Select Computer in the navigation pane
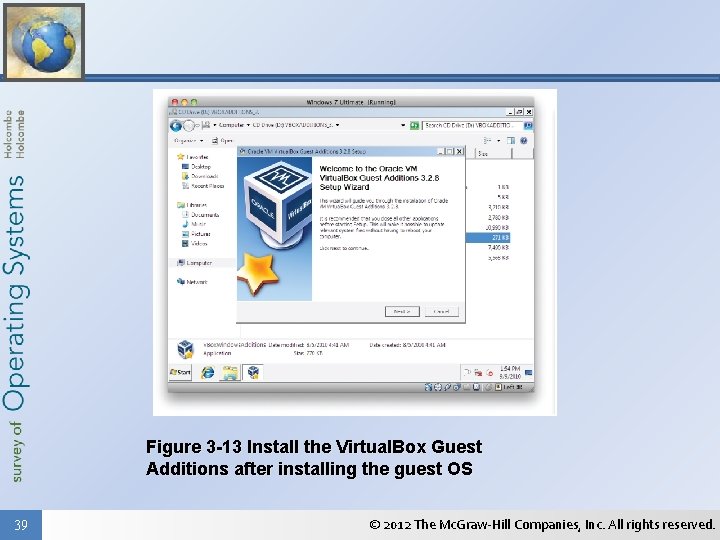720x540 pixels. tap(195, 263)
